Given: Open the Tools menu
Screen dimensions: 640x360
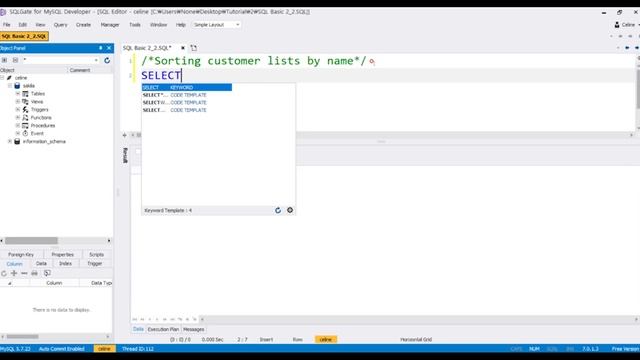Looking at the screenshot, I should (135, 25).
